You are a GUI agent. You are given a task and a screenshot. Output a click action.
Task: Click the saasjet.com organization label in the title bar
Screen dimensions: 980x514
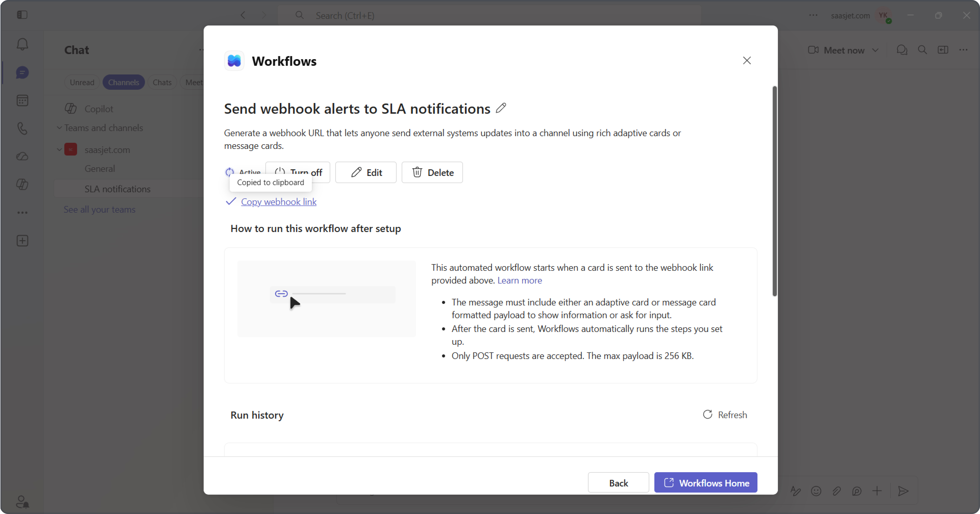point(850,16)
